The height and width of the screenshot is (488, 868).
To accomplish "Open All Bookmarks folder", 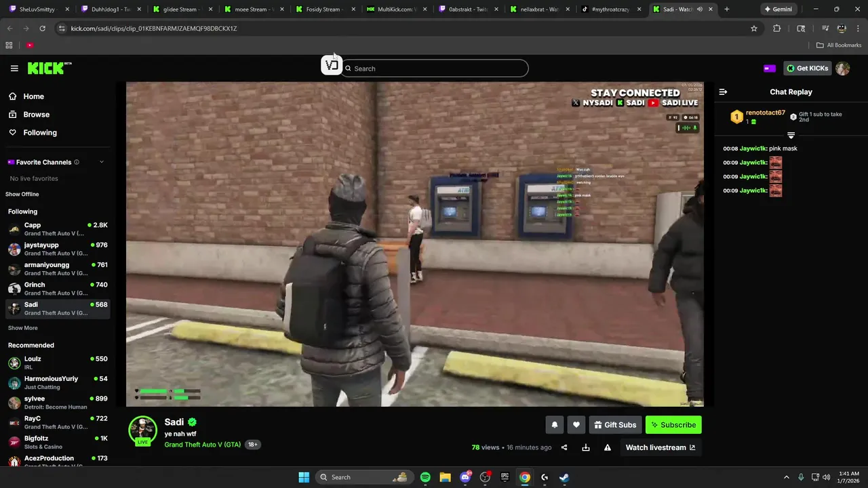I will [839, 45].
